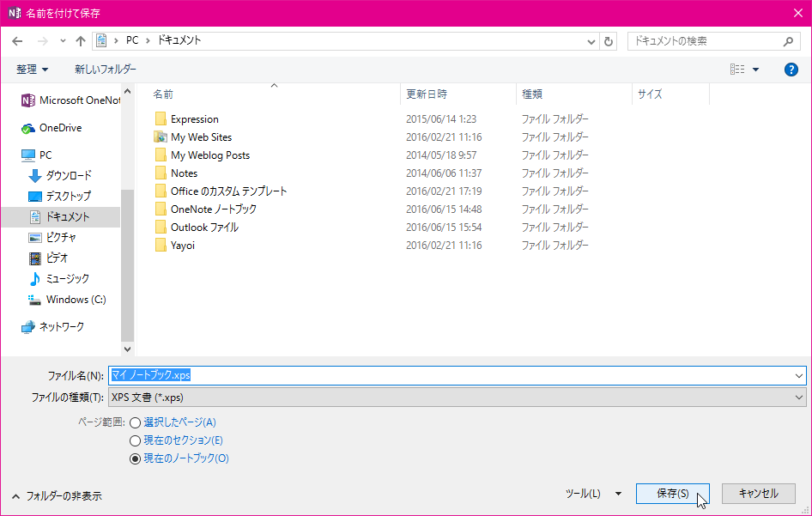Open デスクトップ in sidebar
This screenshot has height=516, width=812.
(x=59, y=197)
